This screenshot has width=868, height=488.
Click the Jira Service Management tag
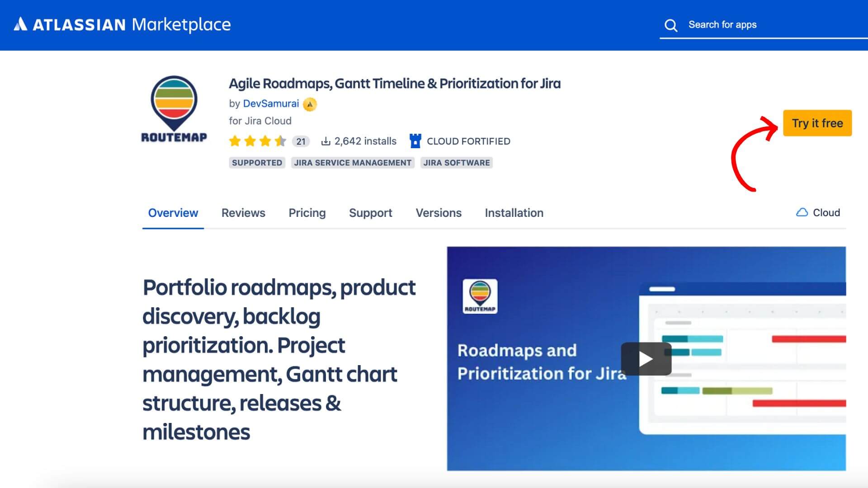click(353, 163)
